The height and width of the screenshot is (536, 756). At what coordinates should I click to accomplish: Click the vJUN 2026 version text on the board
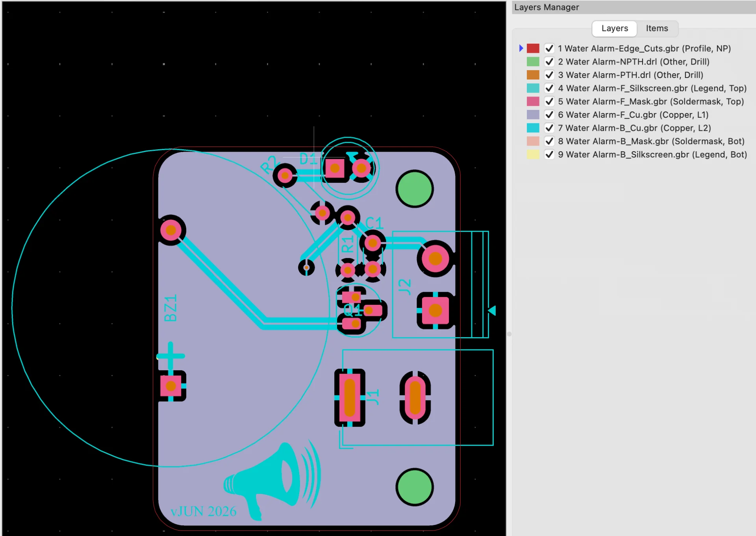pyautogui.click(x=203, y=511)
